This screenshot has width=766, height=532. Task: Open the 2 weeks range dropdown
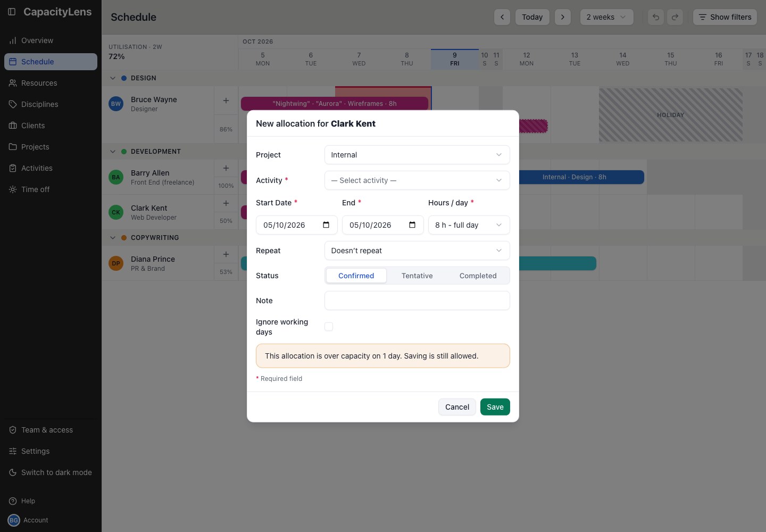tap(607, 17)
